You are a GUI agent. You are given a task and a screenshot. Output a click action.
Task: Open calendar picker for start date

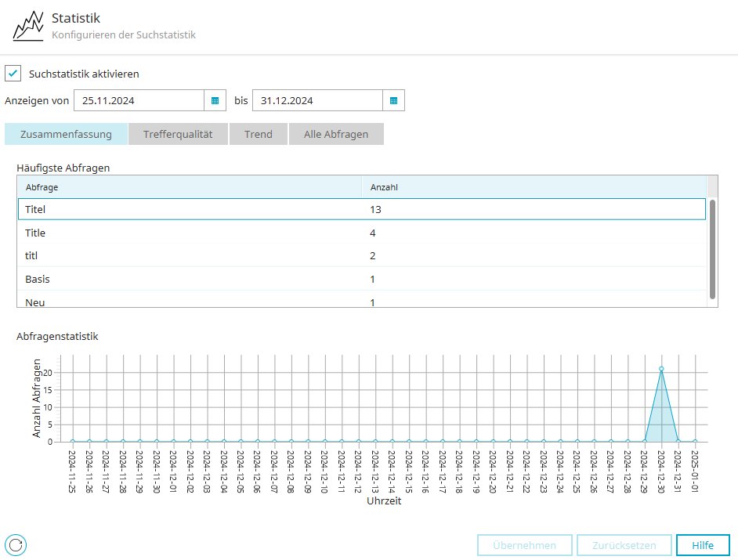[215, 101]
